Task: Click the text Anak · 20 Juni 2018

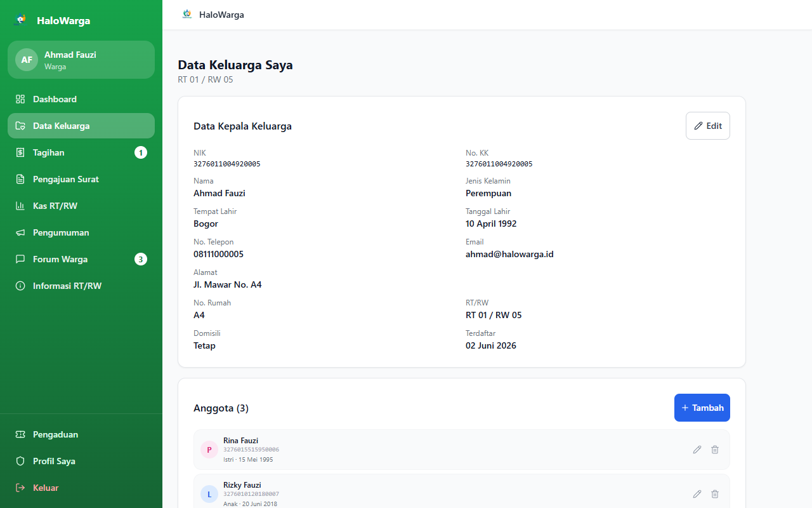Action: (x=250, y=504)
